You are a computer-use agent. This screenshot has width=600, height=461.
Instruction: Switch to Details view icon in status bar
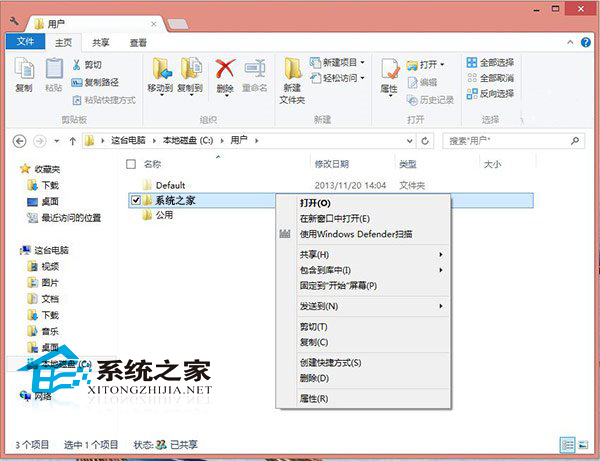567,445
